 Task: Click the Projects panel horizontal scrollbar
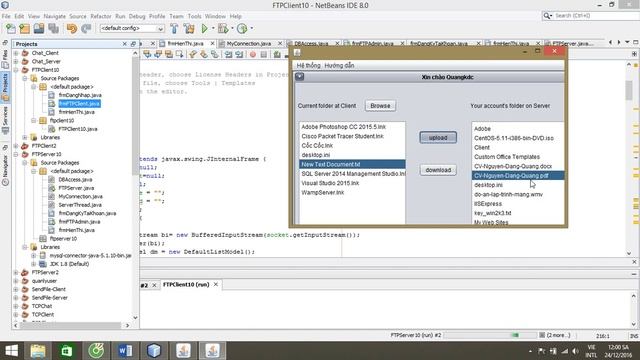tap(71, 326)
